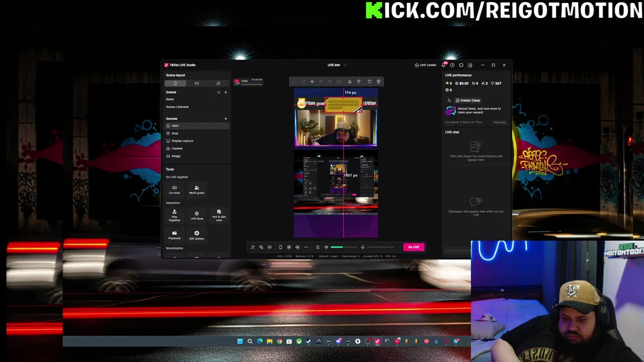
Task: Open the profile avatar menu
Action: pyautogui.click(x=470, y=65)
